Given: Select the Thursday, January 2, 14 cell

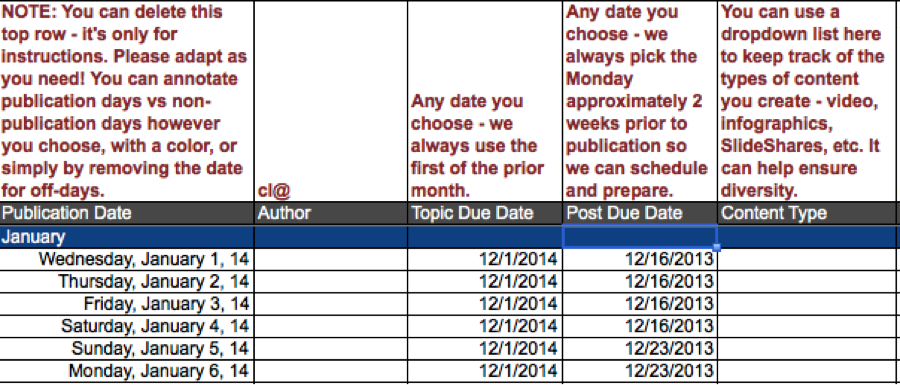Looking at the screenshot, I should [x=127, y=281].
